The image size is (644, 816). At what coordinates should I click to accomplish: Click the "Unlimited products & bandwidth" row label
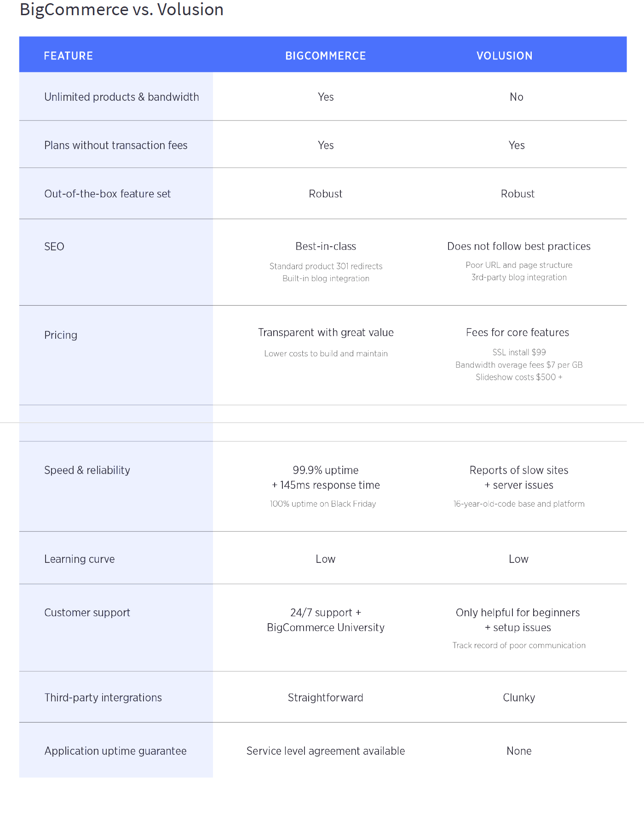click(x=121, y=97)
